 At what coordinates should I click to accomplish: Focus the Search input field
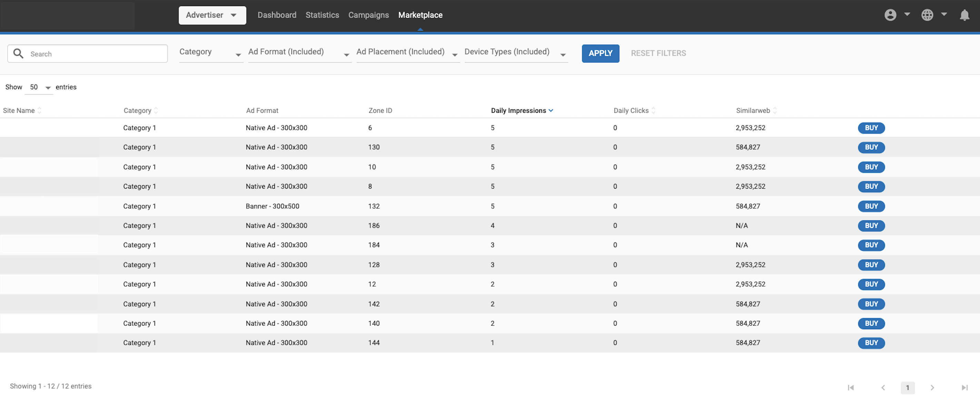(88, 53)
